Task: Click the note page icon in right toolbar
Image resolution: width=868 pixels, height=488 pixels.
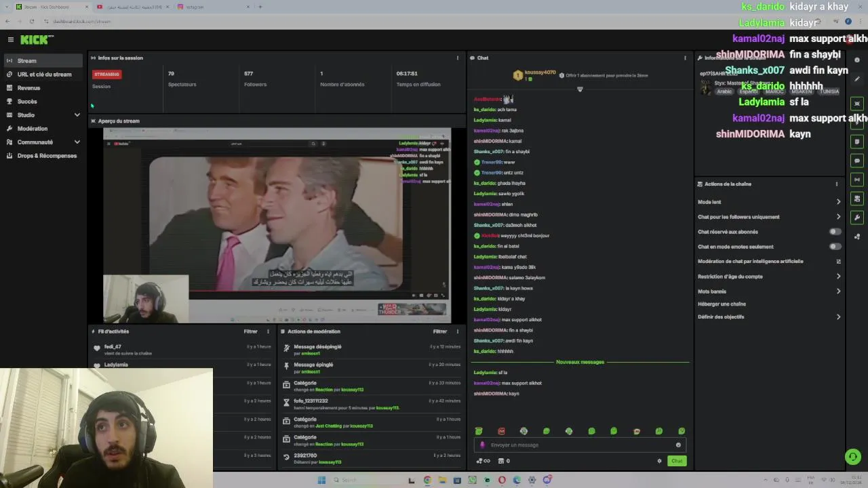Action: pyautogui.click(x=857, y=142)
